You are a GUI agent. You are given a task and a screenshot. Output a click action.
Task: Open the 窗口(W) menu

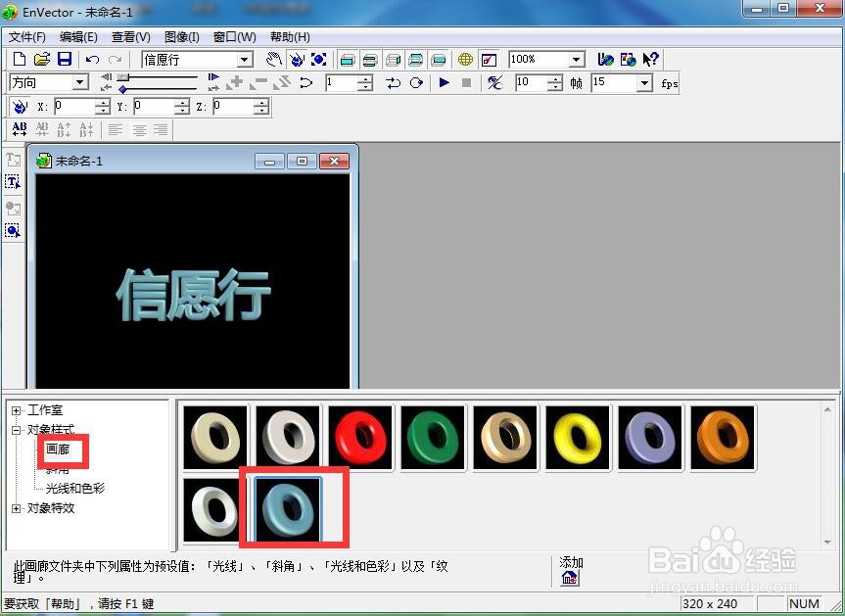click(x=234, y=36)
